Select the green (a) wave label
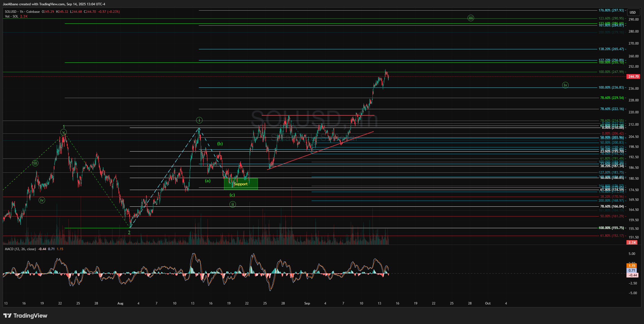The image size is (644, 324). click(208, 181)
